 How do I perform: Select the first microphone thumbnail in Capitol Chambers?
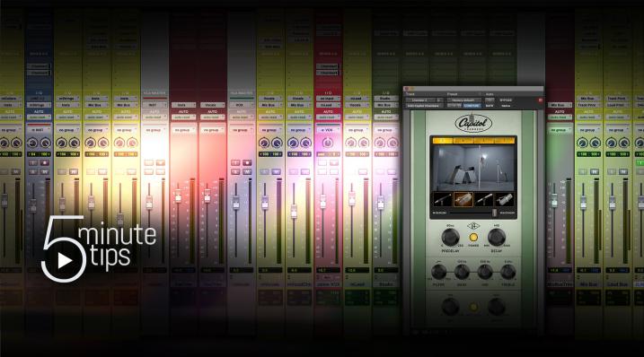[443, 199]
